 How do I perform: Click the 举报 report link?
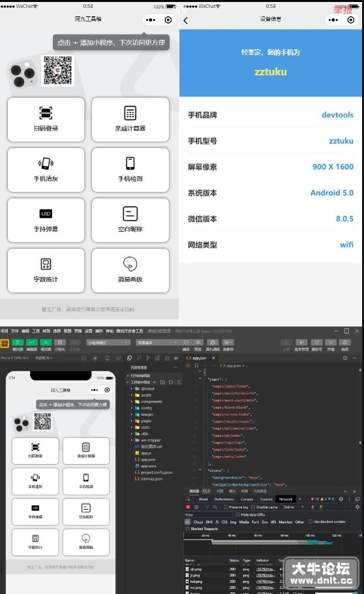[x=342, y=10]
